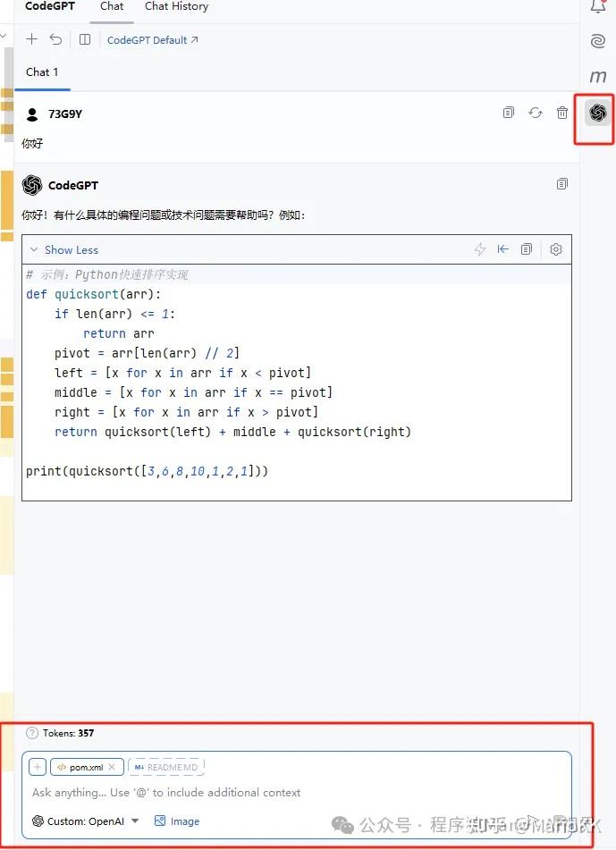Click the undo arrow toolbar icon

click(x=55, y=39)
